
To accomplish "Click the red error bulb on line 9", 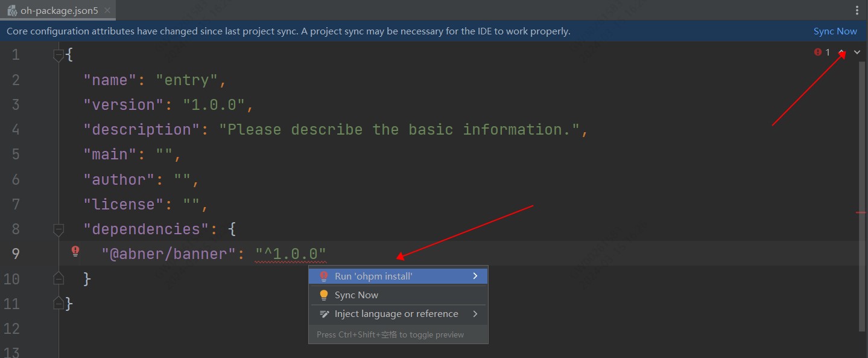I will pos(75,251).
